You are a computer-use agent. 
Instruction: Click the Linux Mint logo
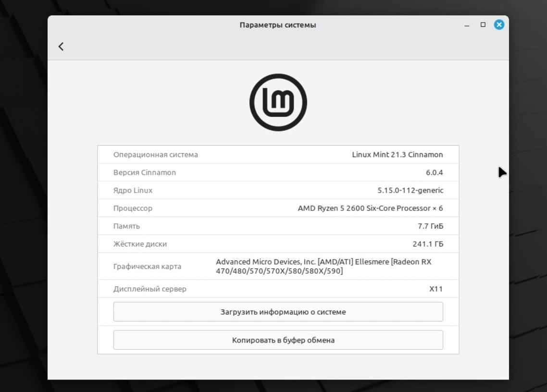[278, 102]
